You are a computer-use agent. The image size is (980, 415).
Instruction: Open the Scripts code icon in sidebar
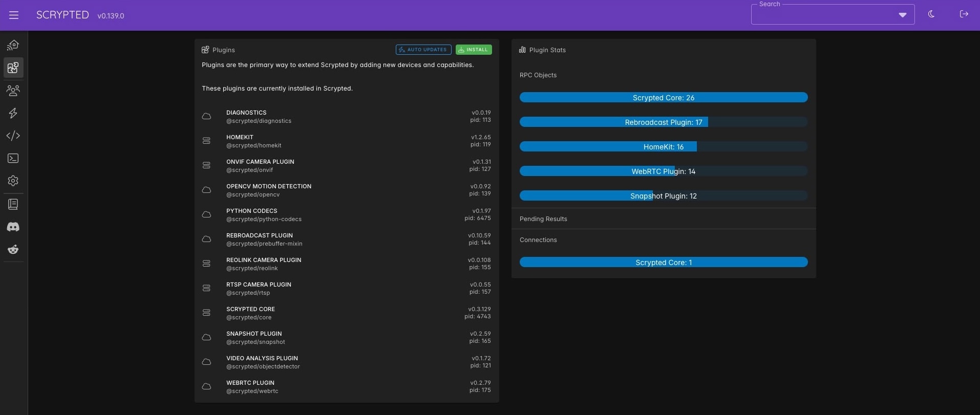pos(13,136)
